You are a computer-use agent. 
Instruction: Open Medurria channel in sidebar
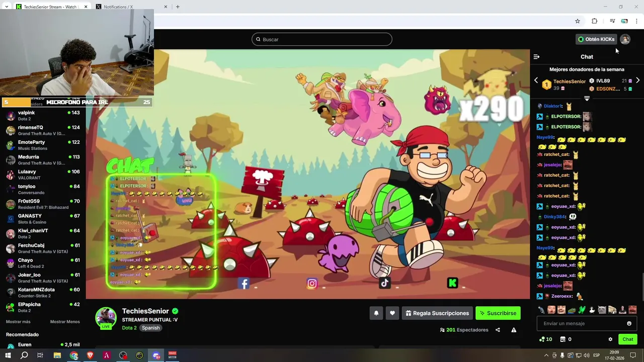coord(43,160)
